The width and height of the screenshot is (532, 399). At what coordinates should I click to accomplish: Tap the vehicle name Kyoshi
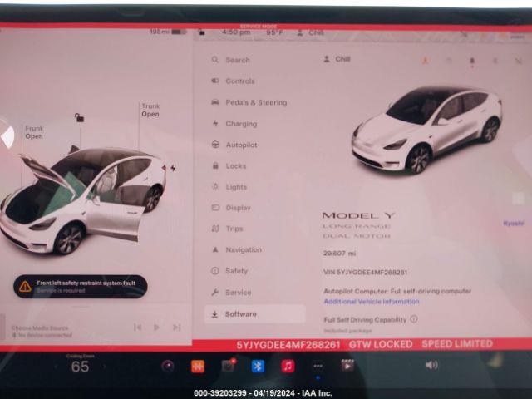click(x=514, y=224)
